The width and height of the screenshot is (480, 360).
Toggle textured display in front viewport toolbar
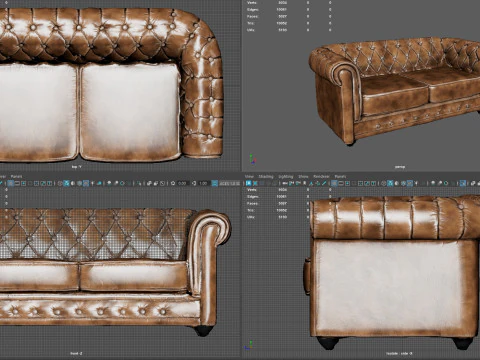(86, 183)
